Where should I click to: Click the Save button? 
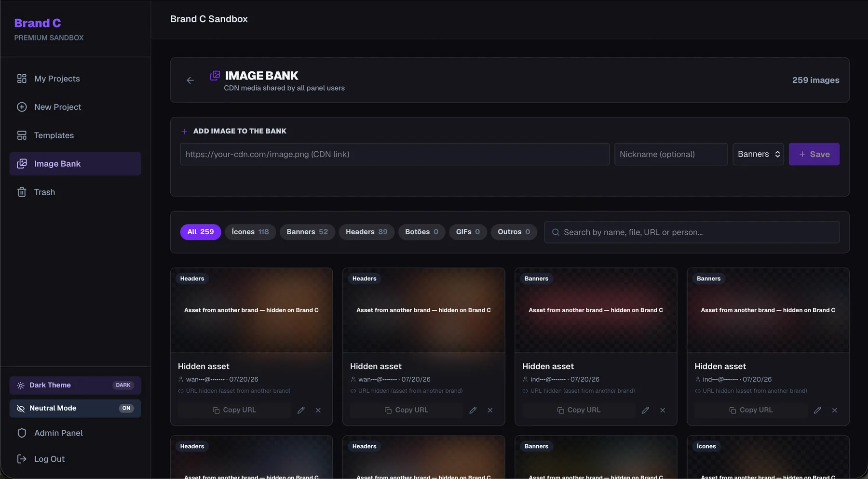(814, 154)
